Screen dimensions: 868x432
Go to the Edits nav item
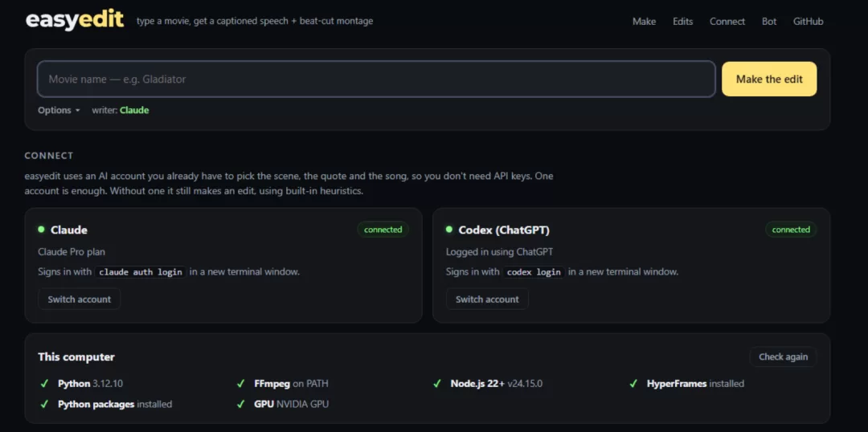click(x=682, y=22)
